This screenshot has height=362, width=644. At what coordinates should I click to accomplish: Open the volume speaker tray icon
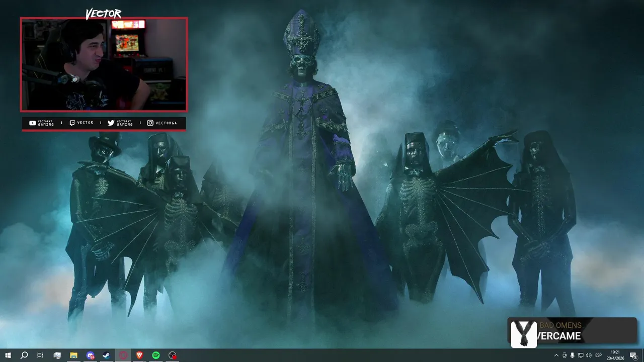(589, 355)
